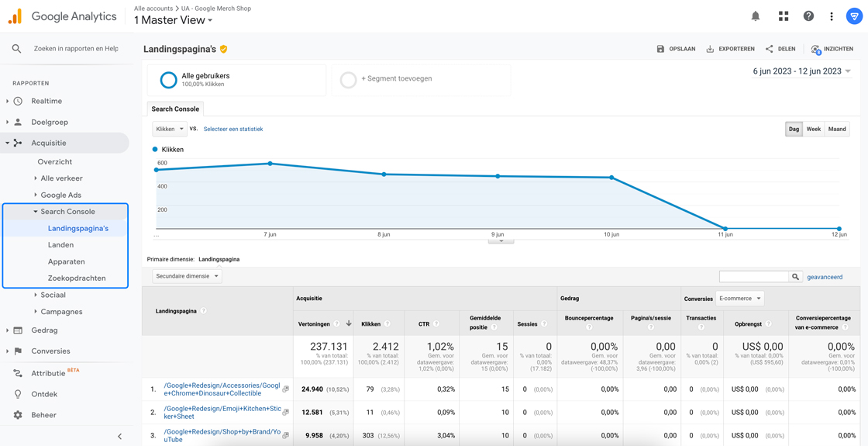Click the Delen share icon
This screenshot has width=868, height=446.
[770, 49]
